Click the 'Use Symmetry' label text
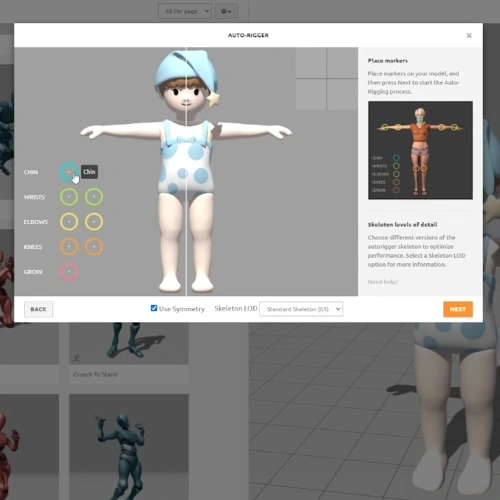The width and height of the screenshot is (500, 500). [x=182, y=309]
